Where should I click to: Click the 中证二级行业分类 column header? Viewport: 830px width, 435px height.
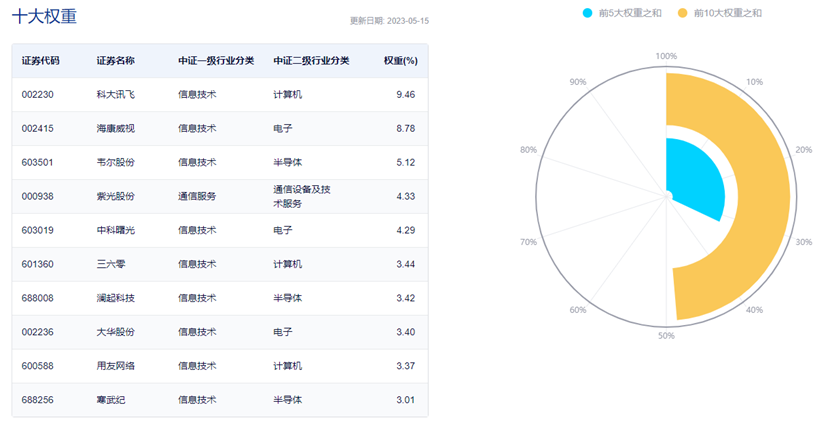[x=311, y=61]
